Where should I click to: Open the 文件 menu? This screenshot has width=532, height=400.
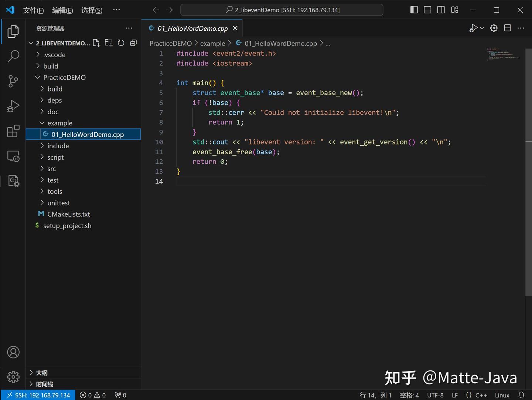click(33, 10)
